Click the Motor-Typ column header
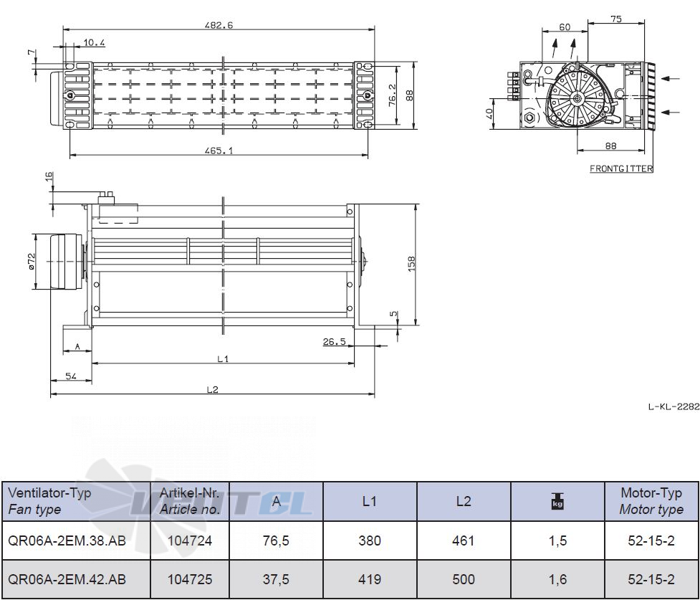 pyautogui.click(x=651, y=501)
